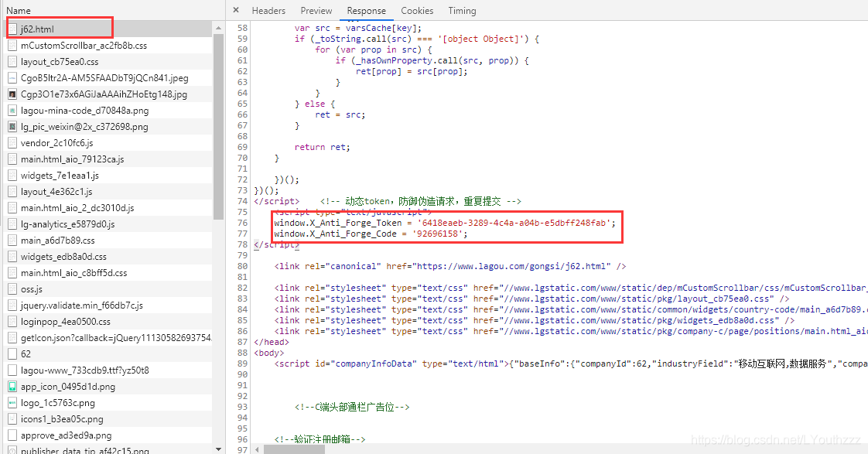Click the Name column header
The height and width of the screenshot is (454, 868).
pyautogui.click(x=19, y=11)
